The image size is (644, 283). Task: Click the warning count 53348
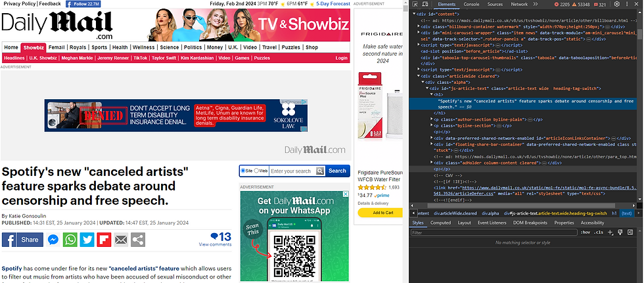580,5
